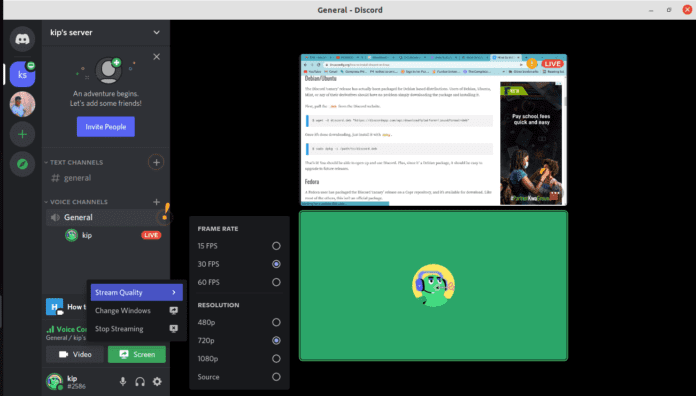Screen dimensions: 696x396
Task: Click the hash icon beside general
Action: click(x=55, y=178)
